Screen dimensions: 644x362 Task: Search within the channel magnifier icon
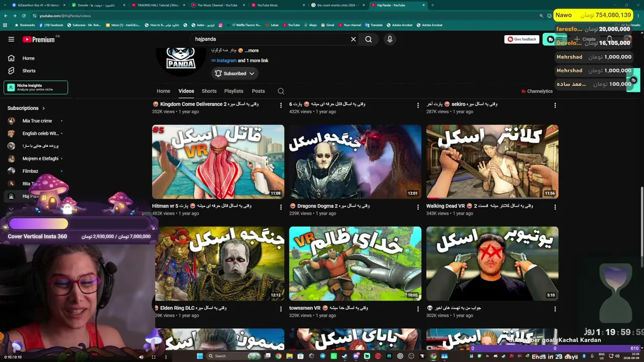tap(281, 91)
